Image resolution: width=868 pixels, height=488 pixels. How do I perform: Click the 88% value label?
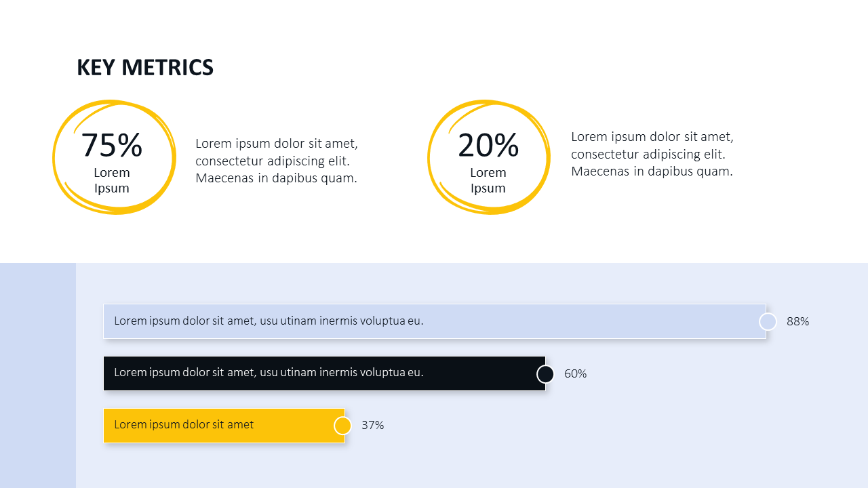click(x=798, y=321)
